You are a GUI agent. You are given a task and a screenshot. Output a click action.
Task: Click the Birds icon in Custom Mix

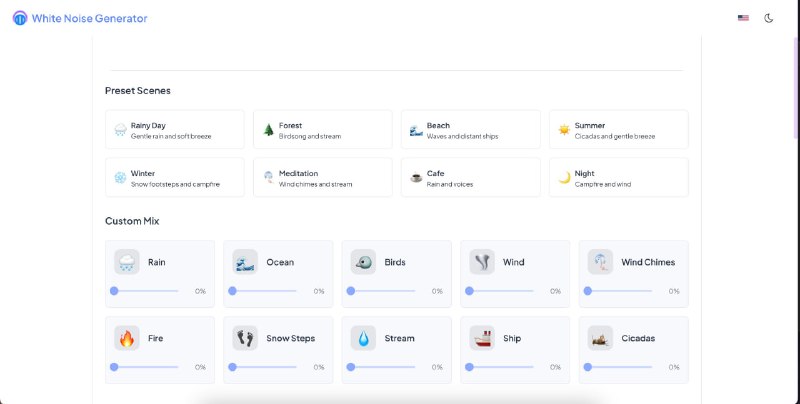pyautogui.click(x=363, y=262)
